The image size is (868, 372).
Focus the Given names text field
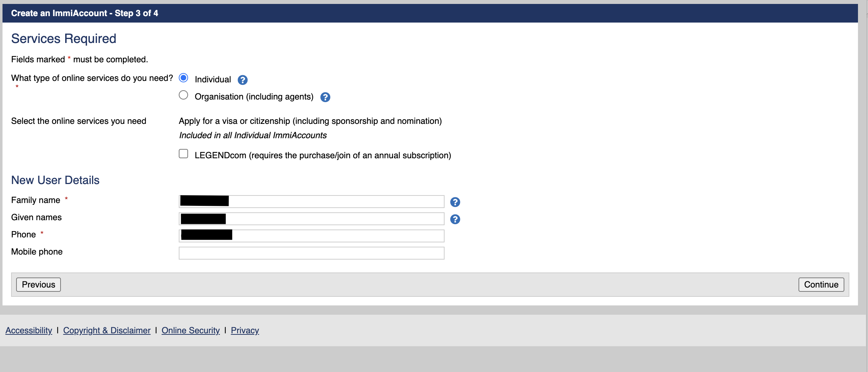pos(311,219)
